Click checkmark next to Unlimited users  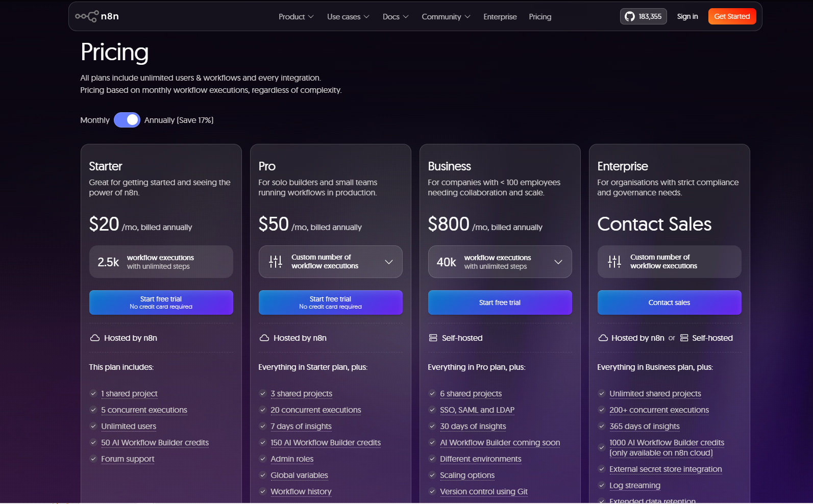pos(93,426)
